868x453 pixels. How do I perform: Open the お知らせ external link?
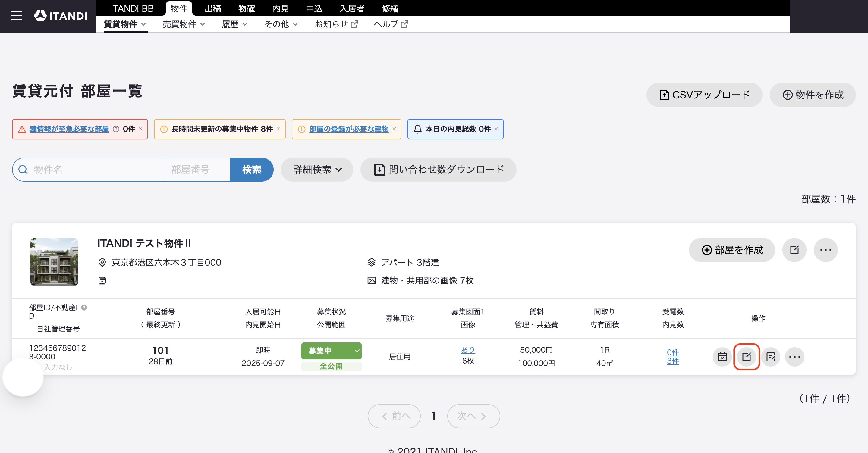tap(336, 24)
